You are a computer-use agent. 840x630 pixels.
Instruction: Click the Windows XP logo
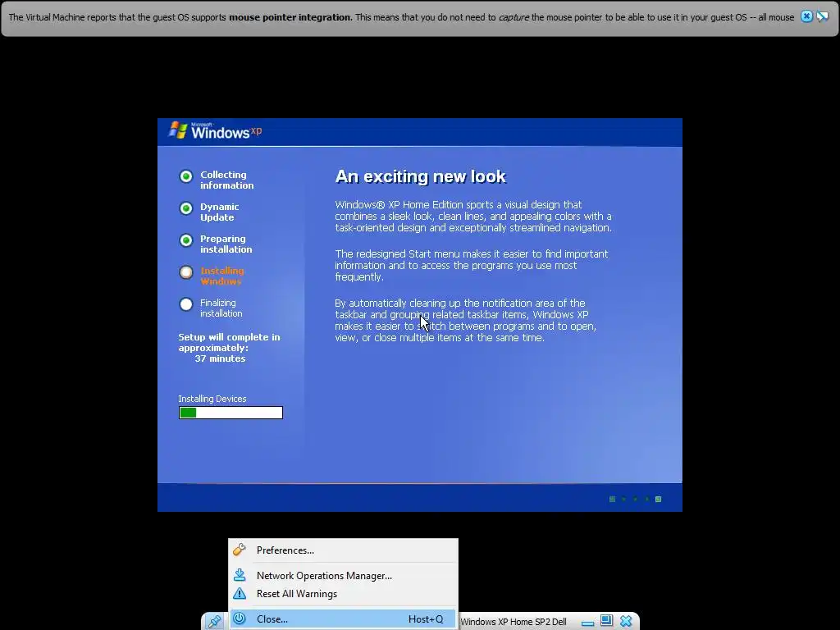pyautogui.click(x=216, y=130)
